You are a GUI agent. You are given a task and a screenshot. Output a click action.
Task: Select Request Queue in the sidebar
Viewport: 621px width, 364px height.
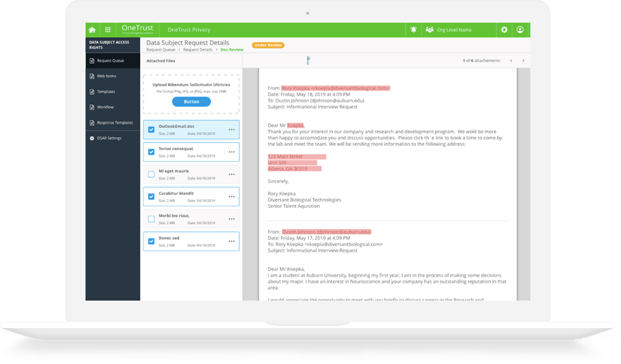tap(113, 61)
